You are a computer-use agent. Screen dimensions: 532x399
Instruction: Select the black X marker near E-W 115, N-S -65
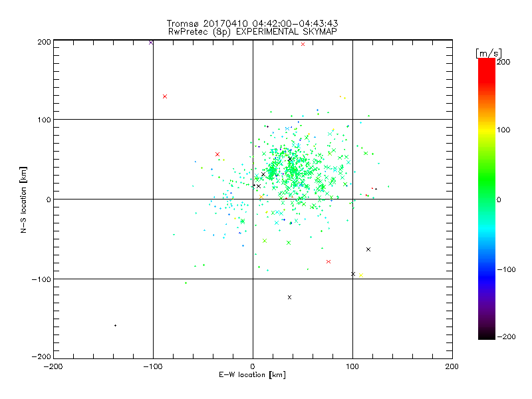tap(368, 249)
